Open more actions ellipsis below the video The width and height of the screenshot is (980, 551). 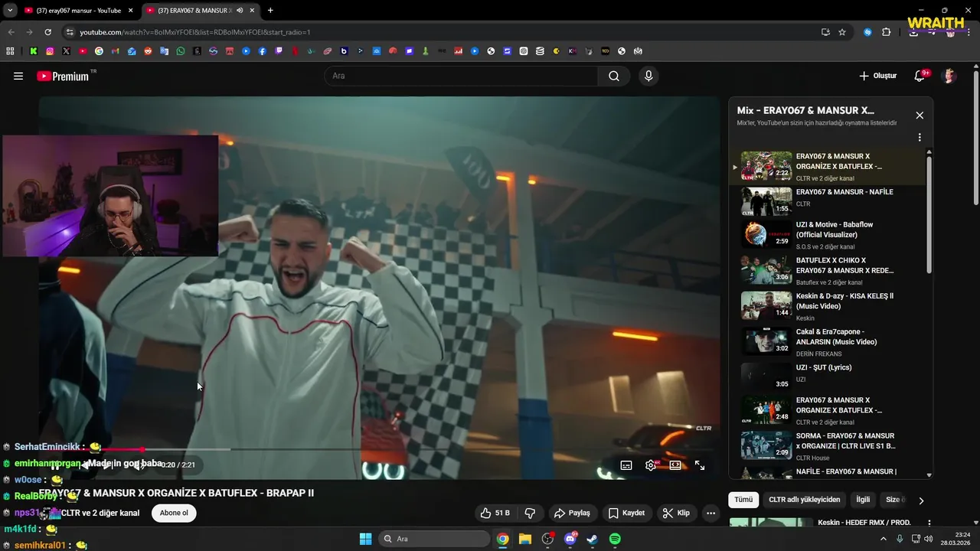point(711,513)
